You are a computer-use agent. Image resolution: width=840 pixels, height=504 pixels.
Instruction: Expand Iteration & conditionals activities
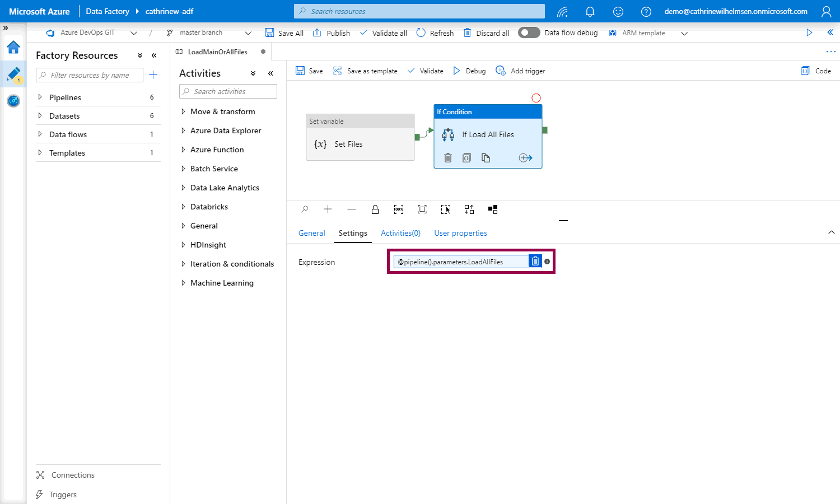183,264
